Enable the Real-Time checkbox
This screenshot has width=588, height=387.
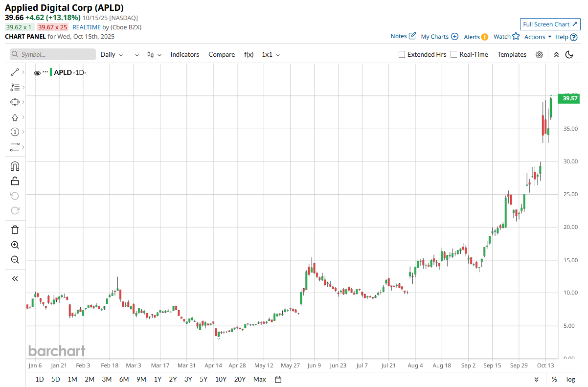click(454, 54)
